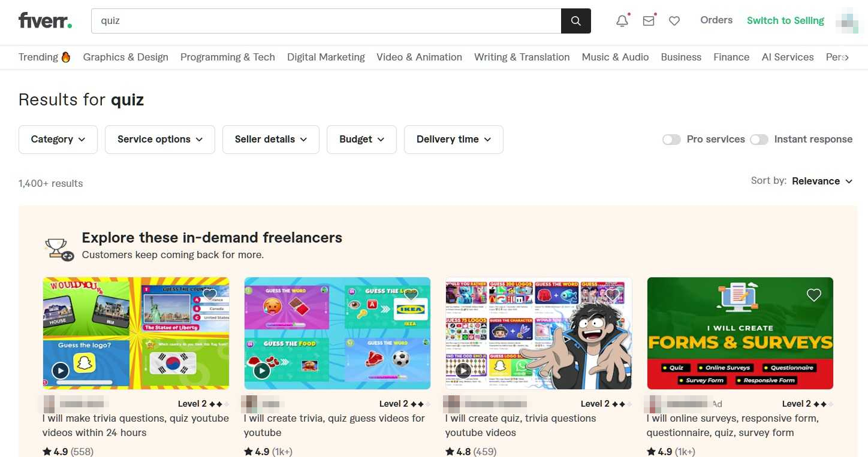Click the search field containing 'quiz'

coord(326,21)
